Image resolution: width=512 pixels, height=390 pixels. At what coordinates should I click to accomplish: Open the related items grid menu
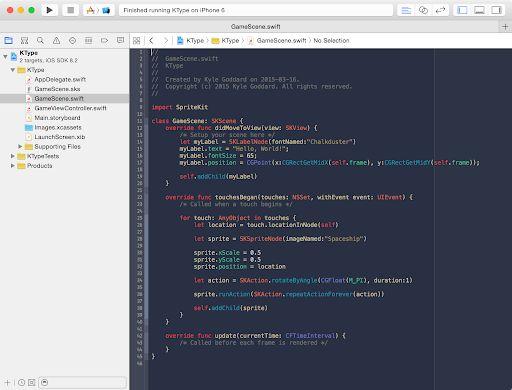136,41
